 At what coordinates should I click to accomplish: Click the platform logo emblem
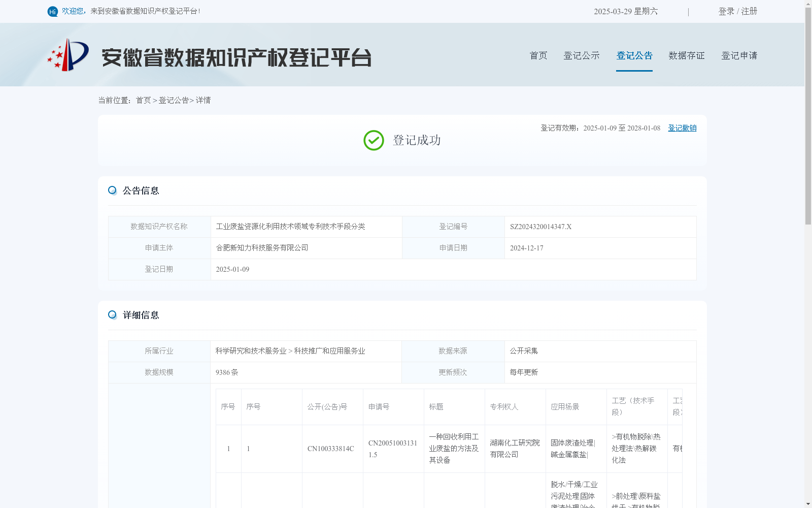coord(68,55)
